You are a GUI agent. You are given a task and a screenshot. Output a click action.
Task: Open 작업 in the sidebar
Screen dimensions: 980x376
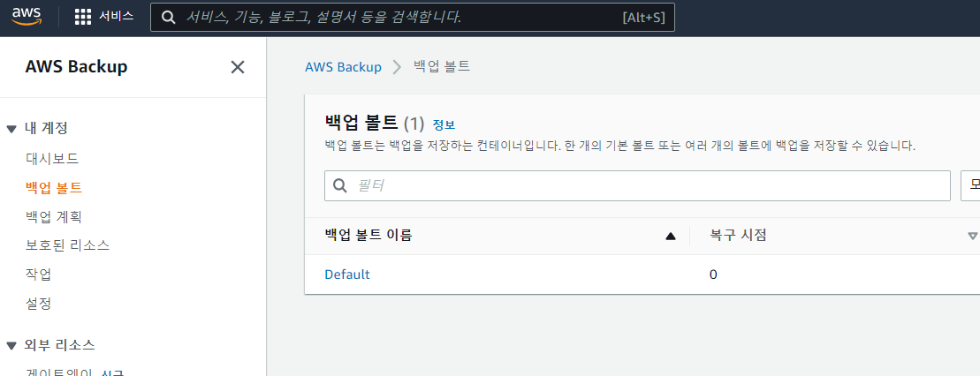[38, 274]
